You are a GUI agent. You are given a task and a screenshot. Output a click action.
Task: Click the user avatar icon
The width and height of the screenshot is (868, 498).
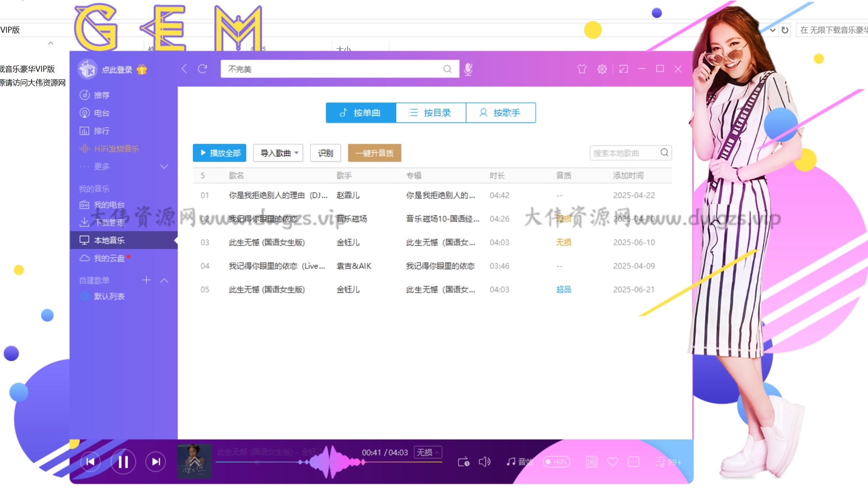pos(88,69)
